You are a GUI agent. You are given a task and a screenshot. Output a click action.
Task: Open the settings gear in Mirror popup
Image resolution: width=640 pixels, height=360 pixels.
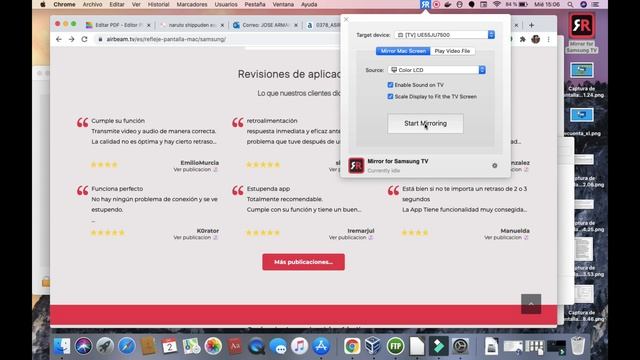(494, 166)
